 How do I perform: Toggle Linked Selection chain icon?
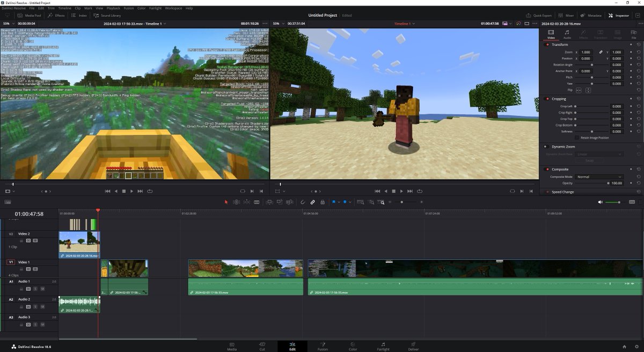tap(312, 202)
